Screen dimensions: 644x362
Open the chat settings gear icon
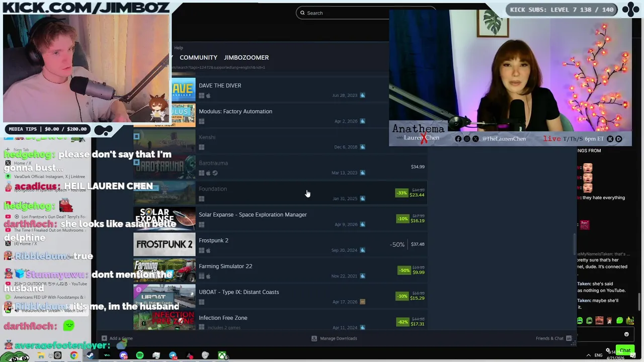click(x=608, y=350)
